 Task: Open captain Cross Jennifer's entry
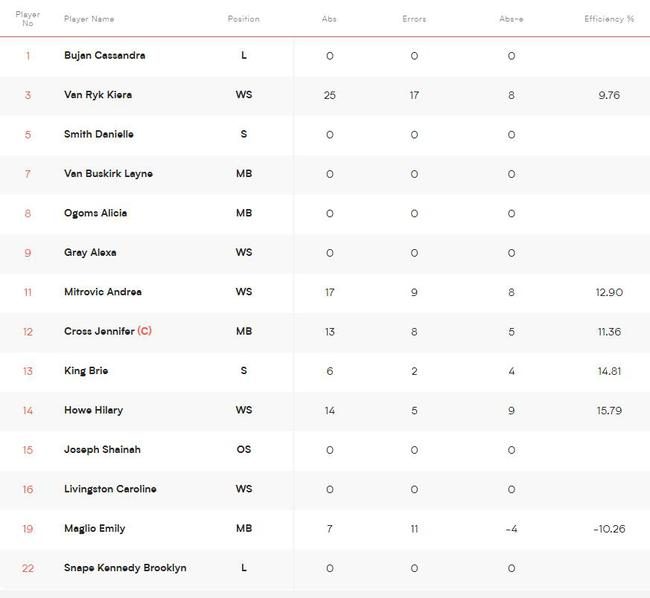tap(100, 331)
